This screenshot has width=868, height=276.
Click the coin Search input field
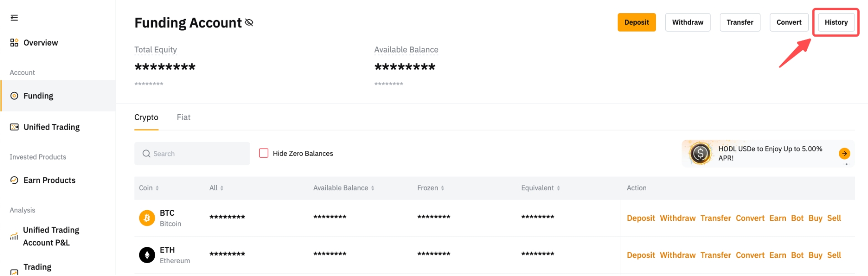[x=192, y=154]
